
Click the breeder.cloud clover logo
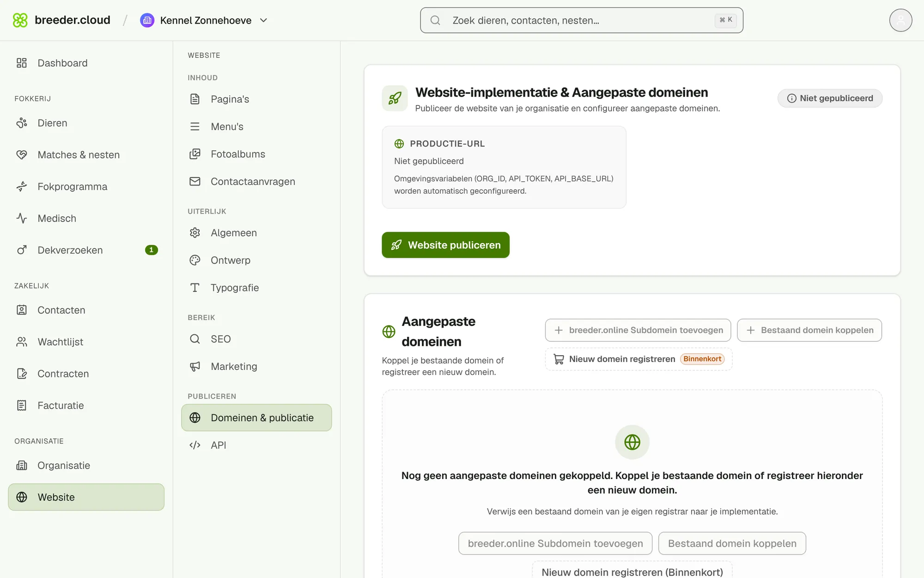(20, 20)
